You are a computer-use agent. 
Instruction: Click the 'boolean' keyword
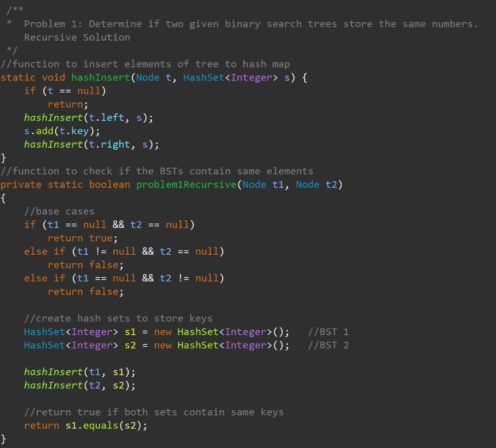point(109,185)
